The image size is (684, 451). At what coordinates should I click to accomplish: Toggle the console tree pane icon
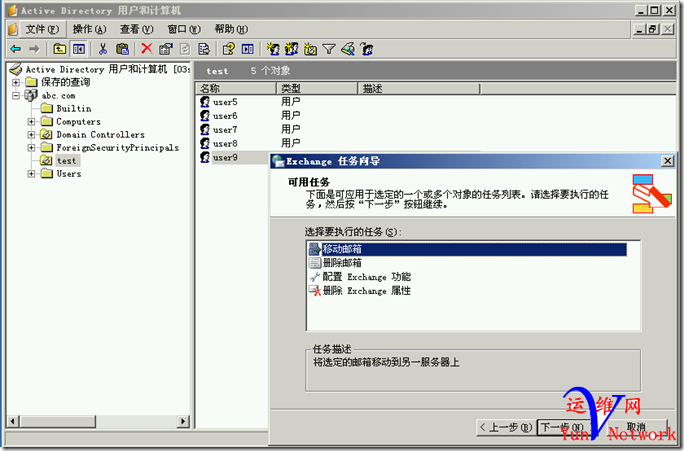click(79, 49)
